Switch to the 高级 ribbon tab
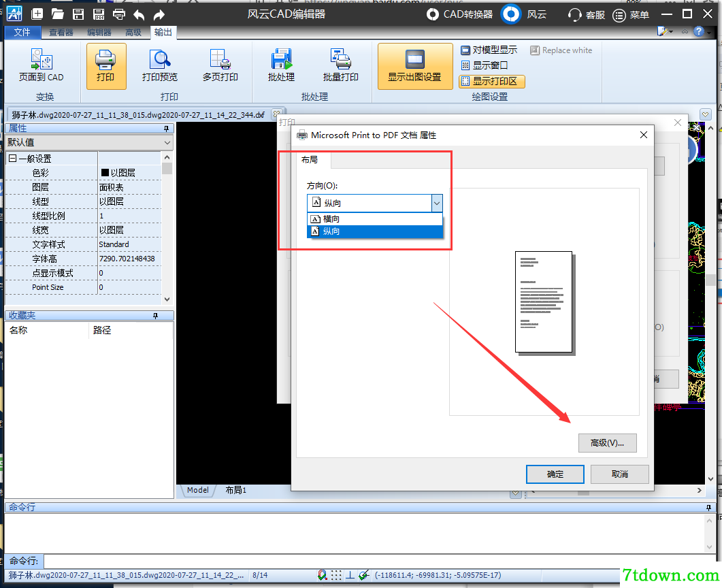 [133, 32]
